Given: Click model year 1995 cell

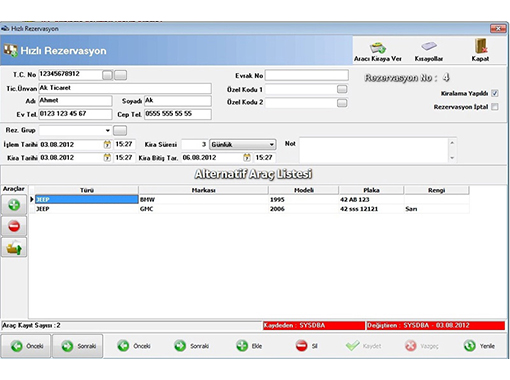Looking at the screenshot, I should tap(304, 200).
